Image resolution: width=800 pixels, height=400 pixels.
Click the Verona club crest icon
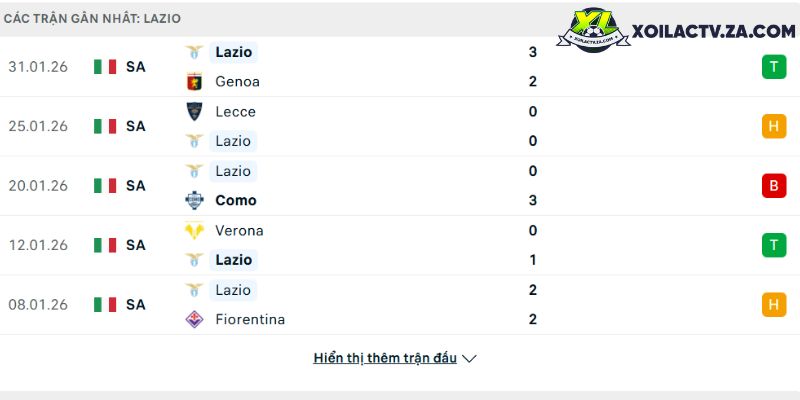click(x=194, y=231)
